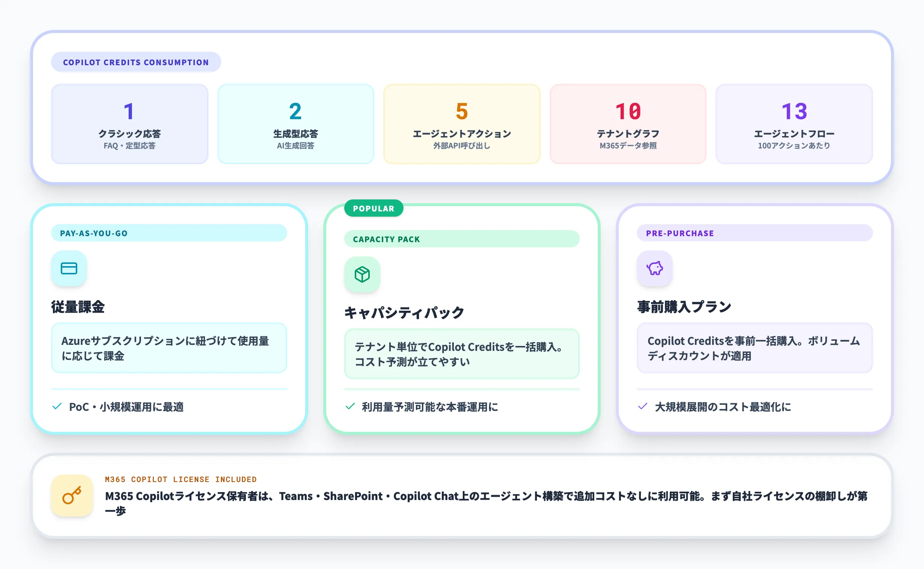Select the yellow エージェントアクション color tile

click(x=462, y=124)
